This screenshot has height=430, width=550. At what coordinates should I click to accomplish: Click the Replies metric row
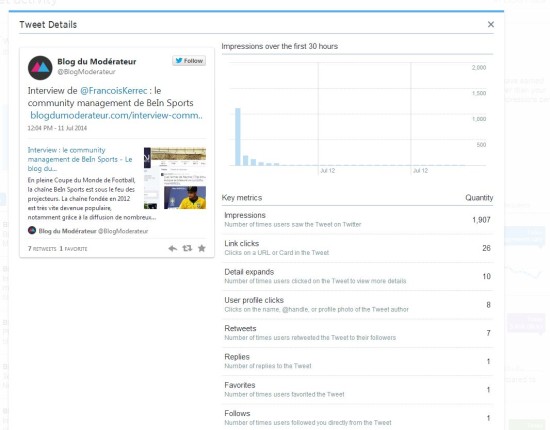357,361
